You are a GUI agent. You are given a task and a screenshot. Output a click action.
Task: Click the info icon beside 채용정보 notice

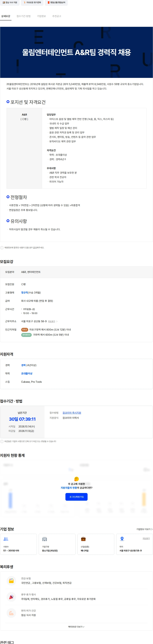point(2,248)
